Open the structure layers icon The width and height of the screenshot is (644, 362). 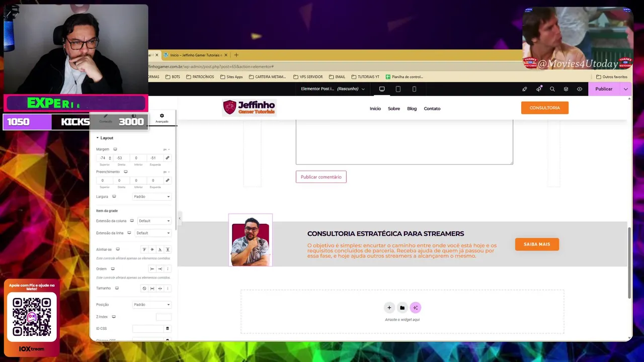pos(566,89)
